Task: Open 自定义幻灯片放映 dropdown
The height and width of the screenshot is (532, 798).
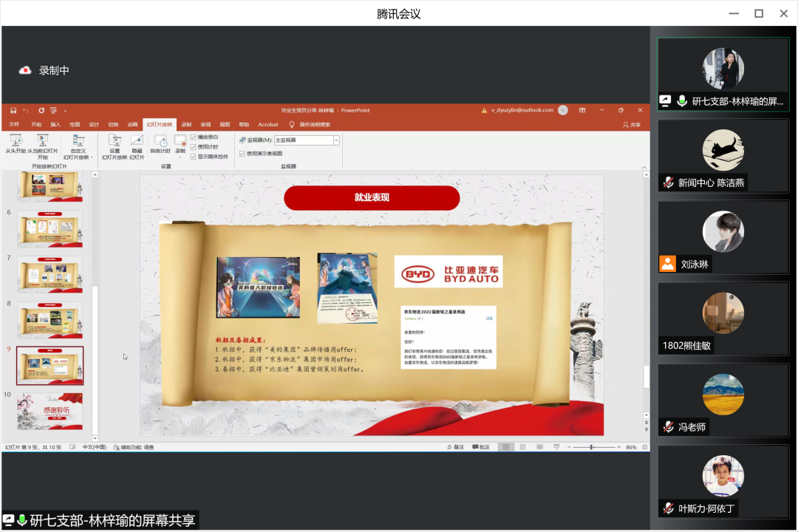Action: 78,146
